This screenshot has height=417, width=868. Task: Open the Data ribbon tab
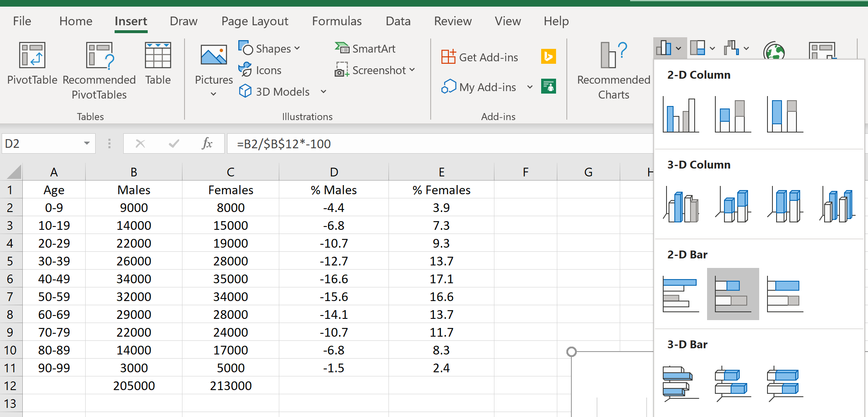[398, 21]
